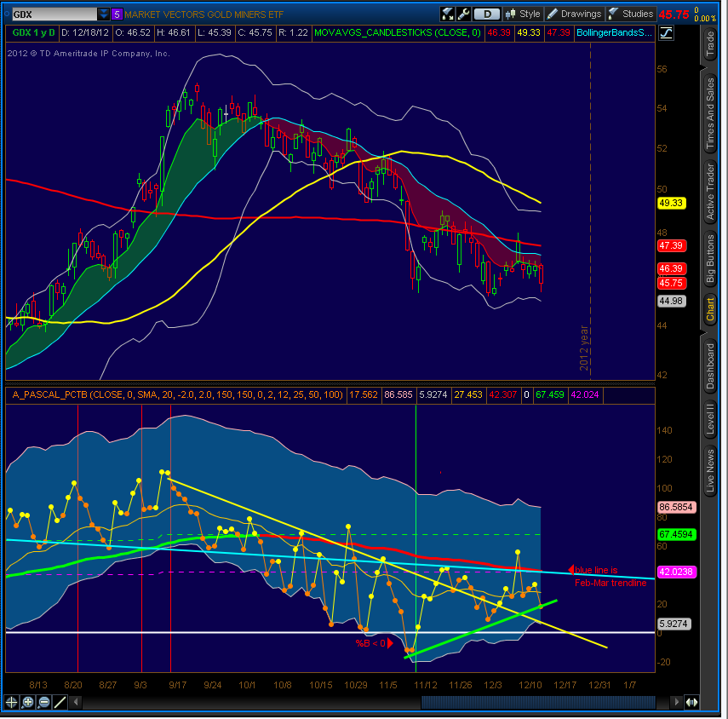
Task: Click the magenta 42.0238 lower axis bubble
Action: tap(676, 572)
